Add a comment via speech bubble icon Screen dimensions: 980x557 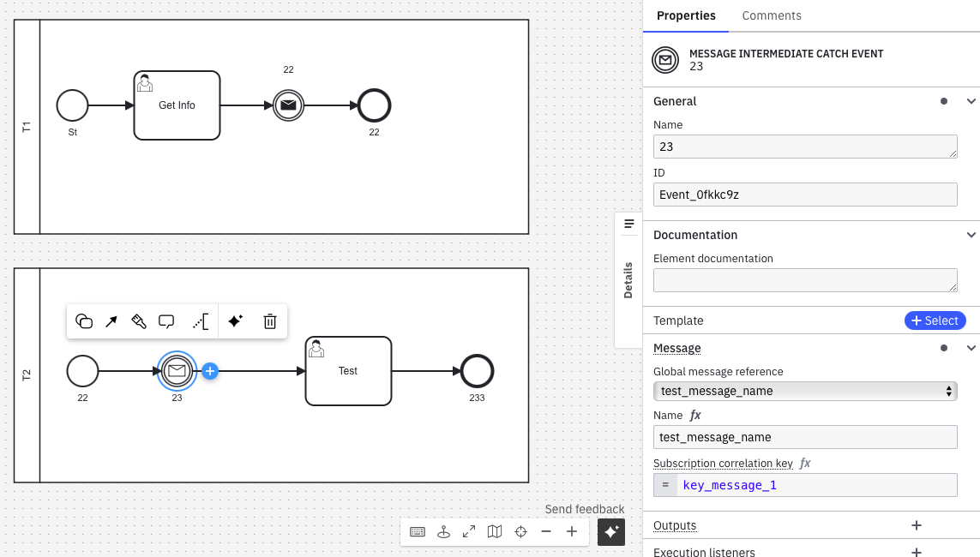click(x=167, y=321)
